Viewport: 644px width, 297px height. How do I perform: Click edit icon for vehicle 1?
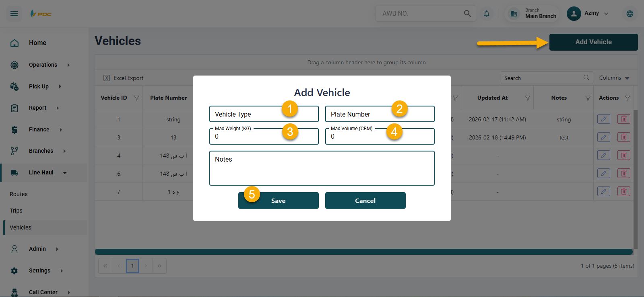(603, 119)
